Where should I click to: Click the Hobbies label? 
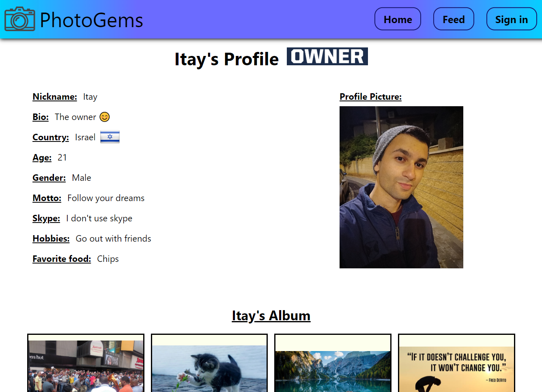pyautogui.click(x=51, y=239)
